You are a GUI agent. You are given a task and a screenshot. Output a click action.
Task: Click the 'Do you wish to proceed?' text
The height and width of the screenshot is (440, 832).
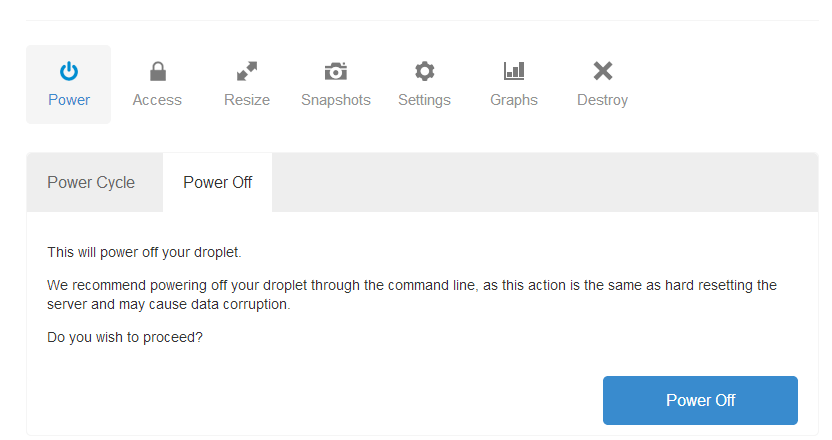pyautogui.click(x=125, y=337)
